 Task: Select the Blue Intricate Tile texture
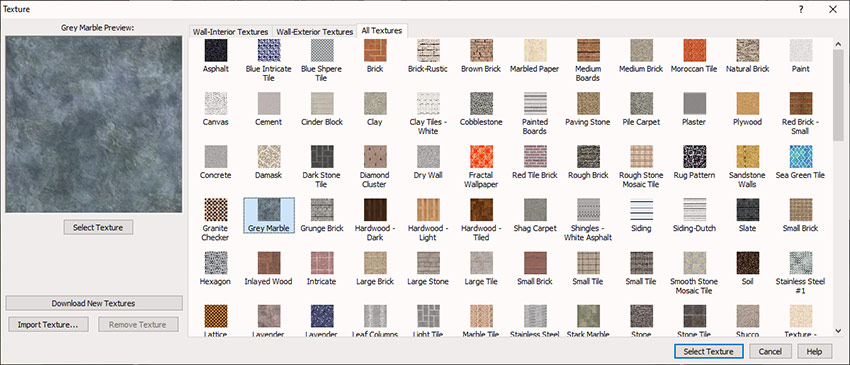269,50
